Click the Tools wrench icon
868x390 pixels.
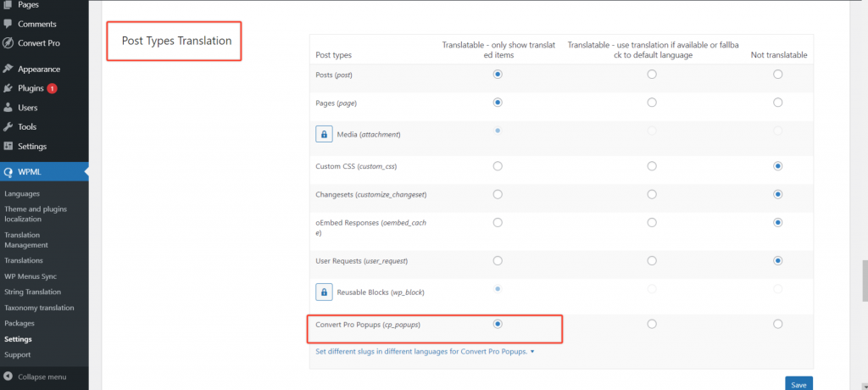[8, 126]
